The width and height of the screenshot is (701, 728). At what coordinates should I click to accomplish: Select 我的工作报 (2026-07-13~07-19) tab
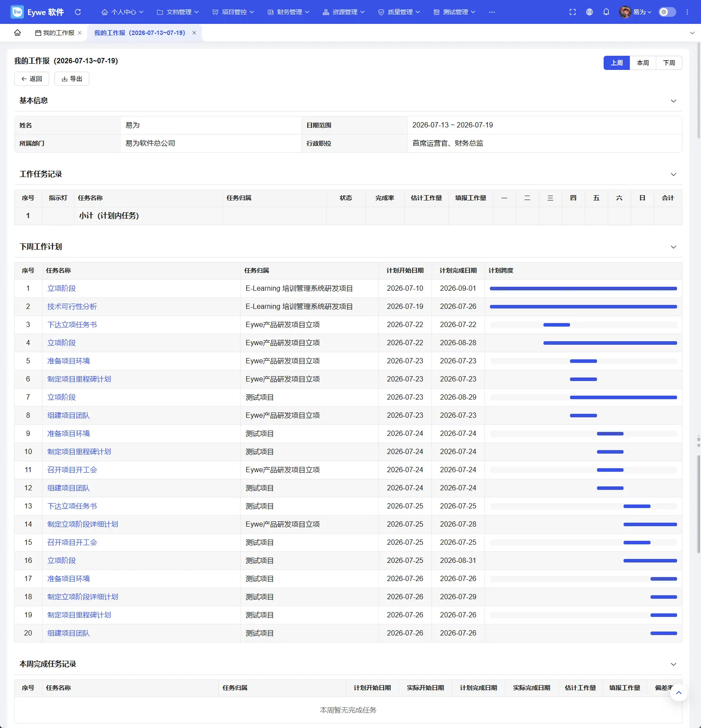(x=140, y=33)
